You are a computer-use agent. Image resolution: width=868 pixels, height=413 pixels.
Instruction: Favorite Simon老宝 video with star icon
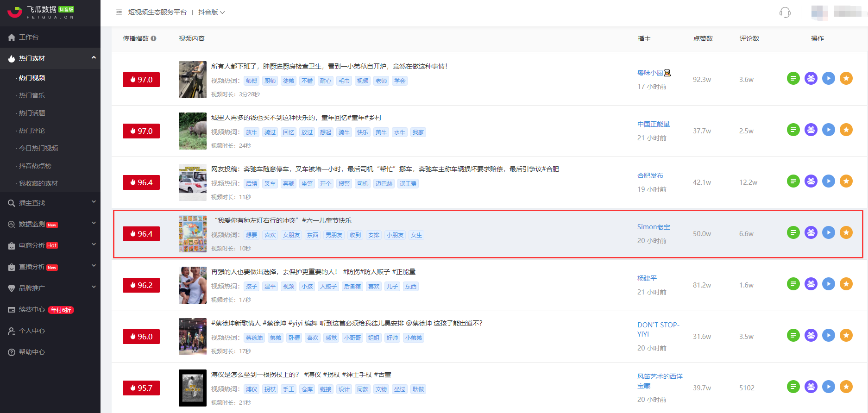click(846, 233)
